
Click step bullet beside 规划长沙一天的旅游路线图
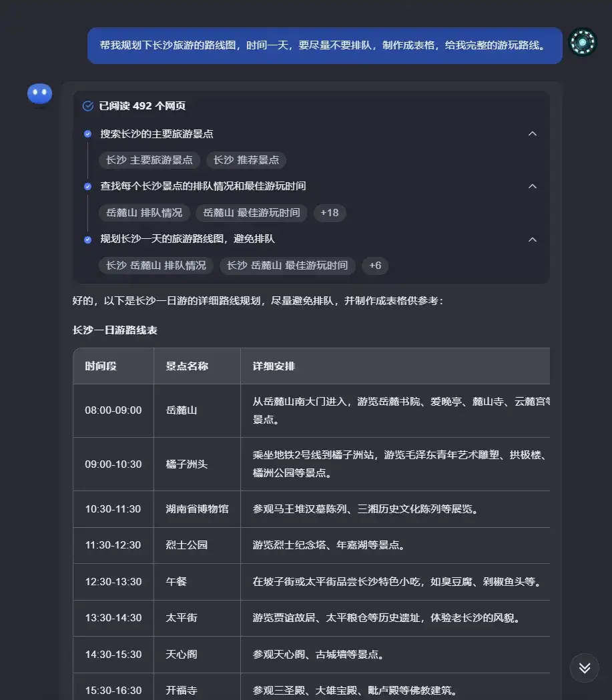[88, 240]
